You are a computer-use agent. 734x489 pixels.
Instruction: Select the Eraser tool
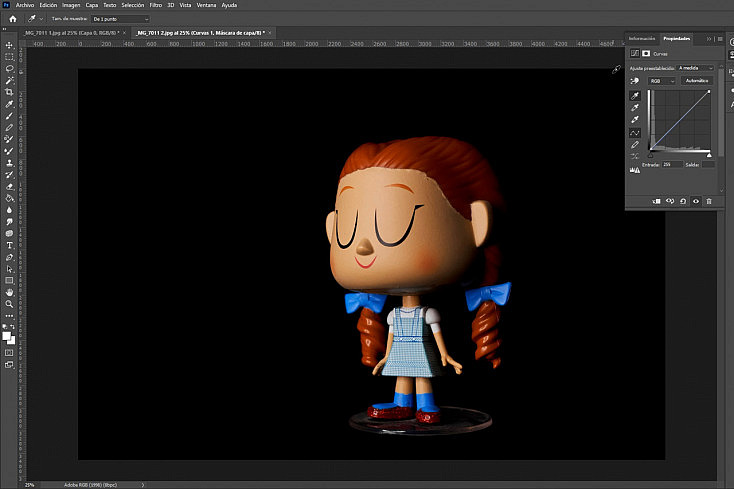click(9, 187)
